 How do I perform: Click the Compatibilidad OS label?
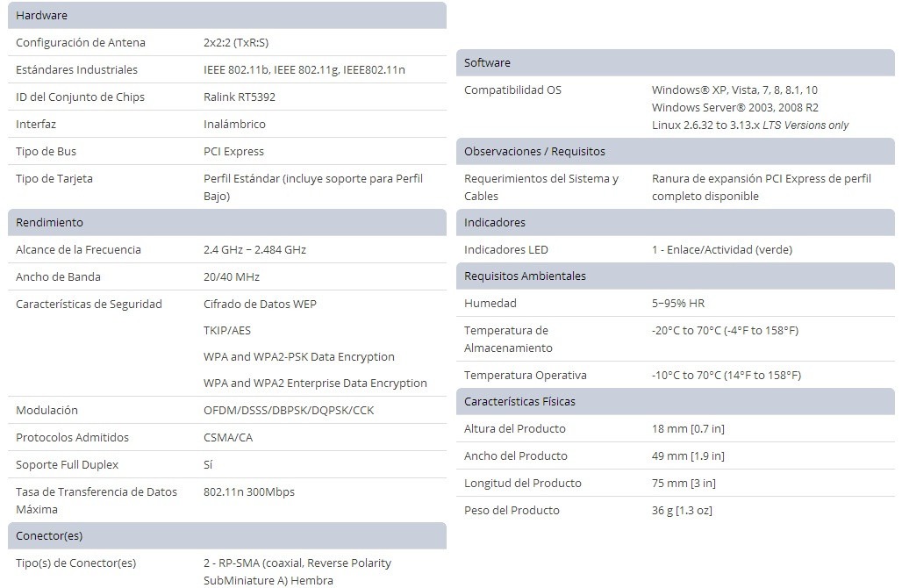click(512, 90)
